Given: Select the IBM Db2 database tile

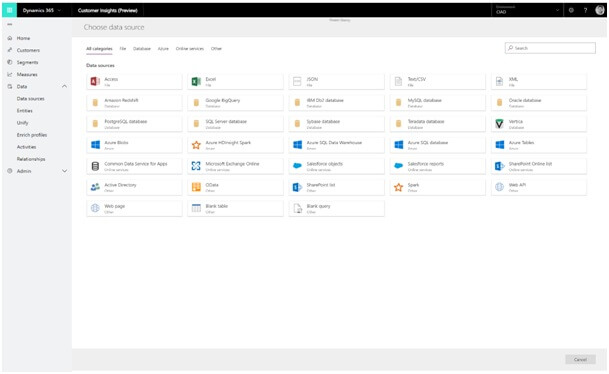Looking at the screenshot, I should (x=336, y=103).
